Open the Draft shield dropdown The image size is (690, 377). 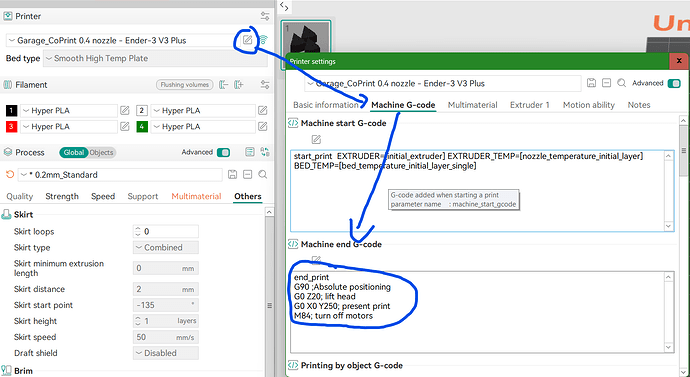pos(165,353)
